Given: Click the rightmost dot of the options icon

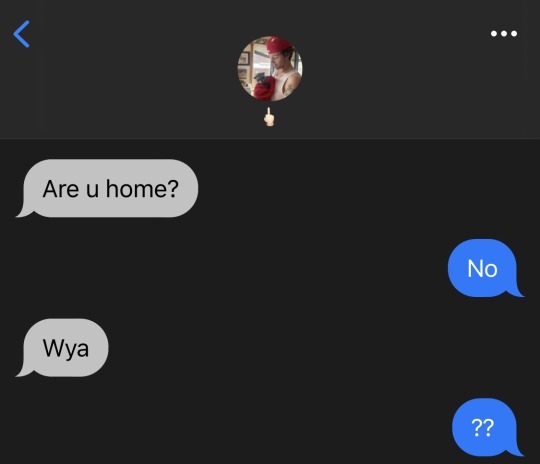Looking at the screenshot, I should (x=514, y=33).
